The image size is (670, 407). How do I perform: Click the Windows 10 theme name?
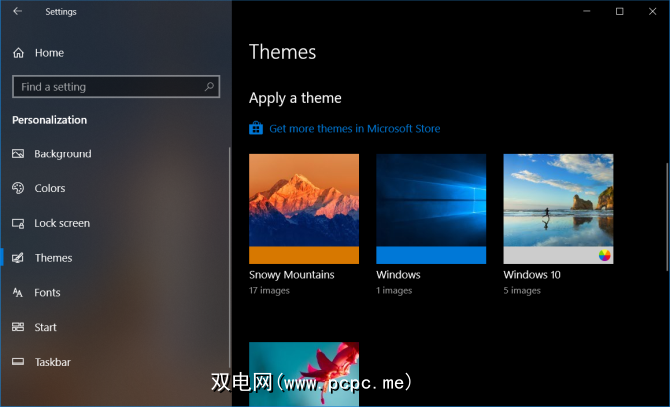tap(532, 275)
